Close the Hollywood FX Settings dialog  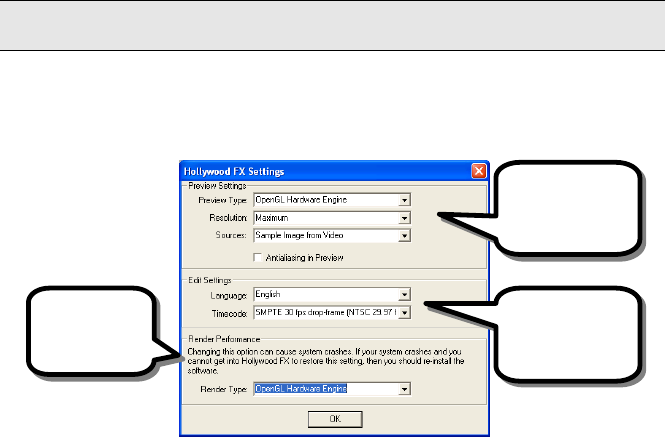479,171
